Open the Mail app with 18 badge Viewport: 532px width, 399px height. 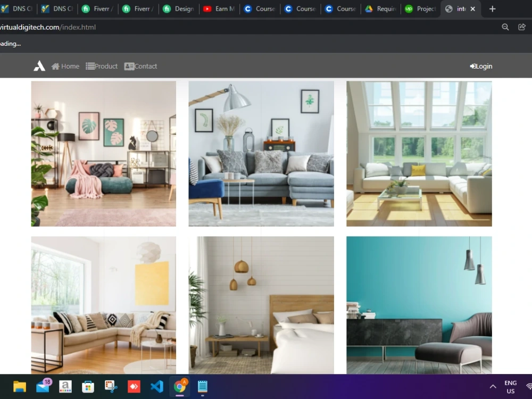[x=43, y=386]
